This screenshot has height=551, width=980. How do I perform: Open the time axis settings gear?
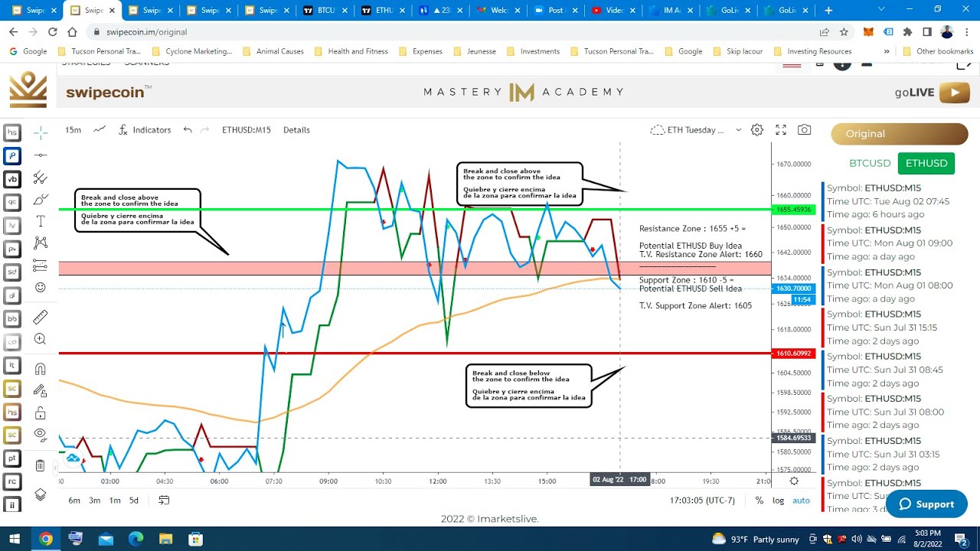(794, 481)
